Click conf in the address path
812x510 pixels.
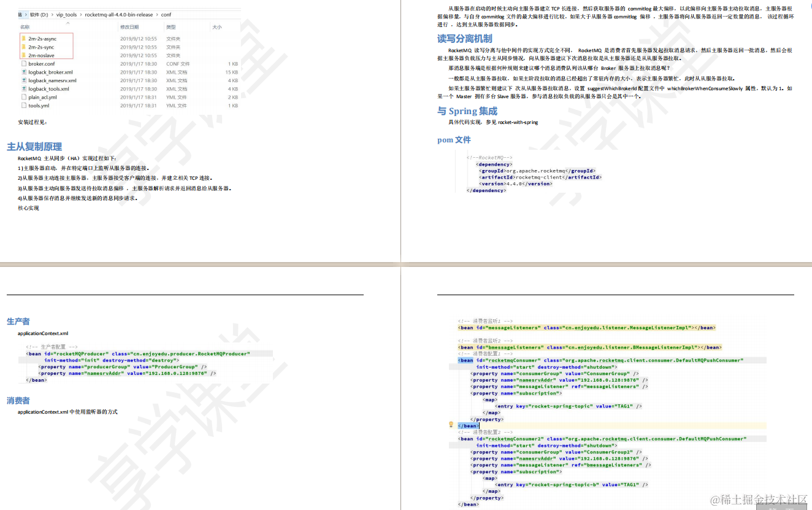pos(166,14)
